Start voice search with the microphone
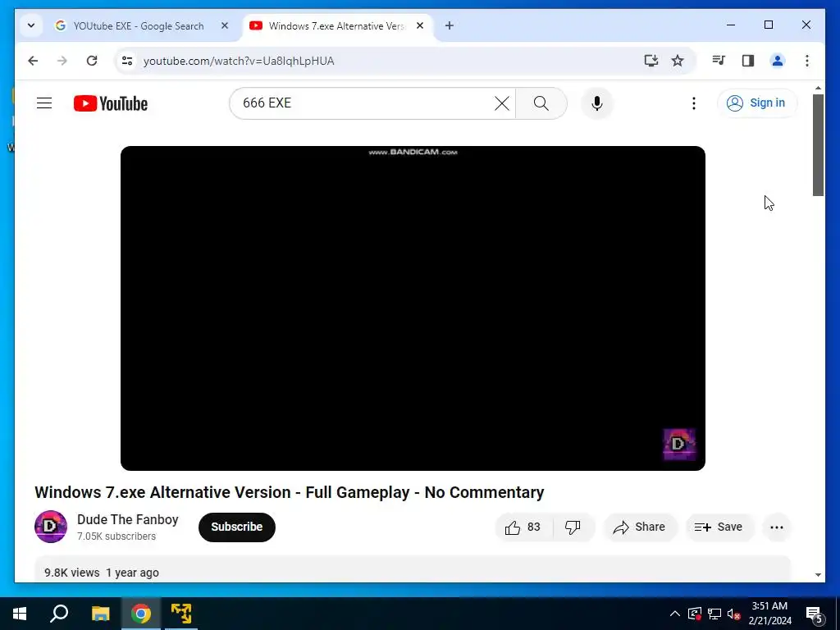Image resolution: width=840 pixels, height=630 pixels. (597, 103)
